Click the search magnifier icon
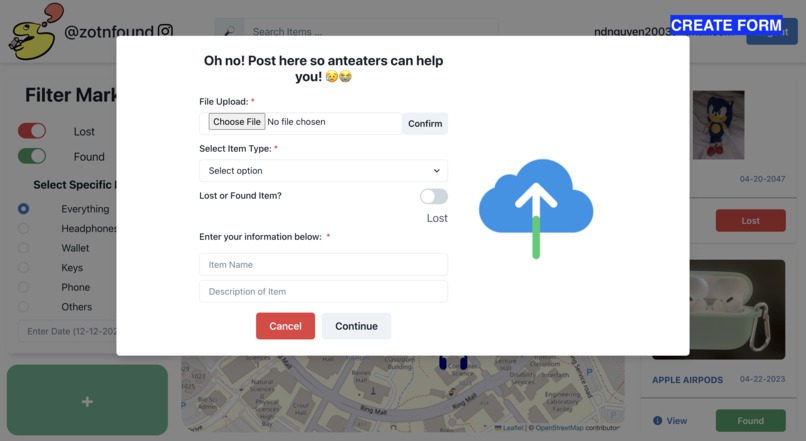This screenshot has height=441, width=806. pyautogui.click(x=229, y=31)
